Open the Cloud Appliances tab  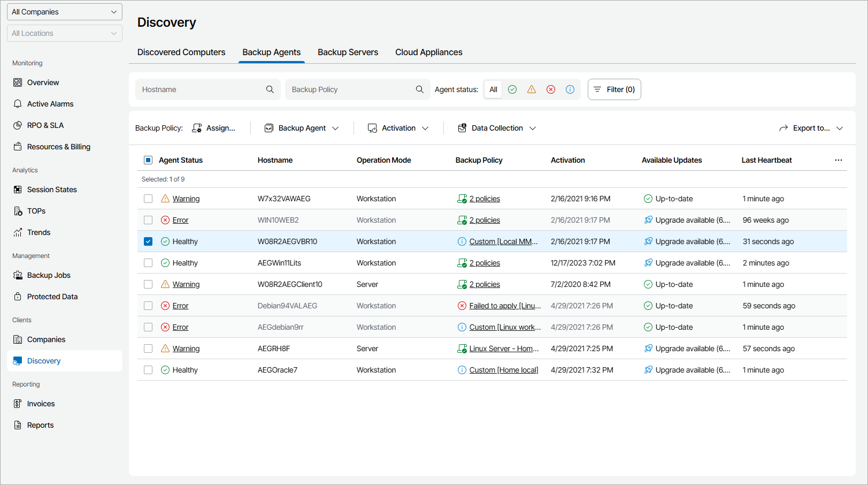428,52
